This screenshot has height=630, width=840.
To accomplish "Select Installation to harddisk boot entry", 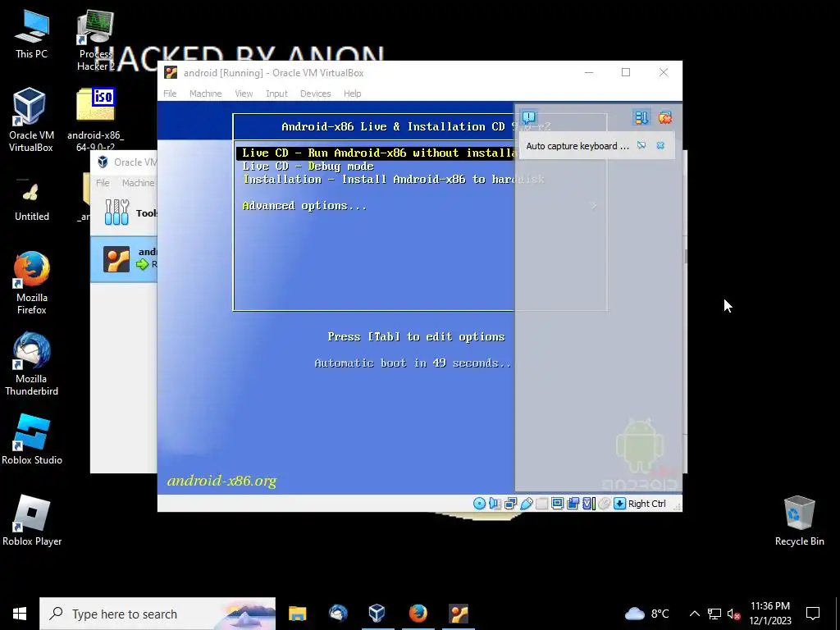I will point(393,180).
